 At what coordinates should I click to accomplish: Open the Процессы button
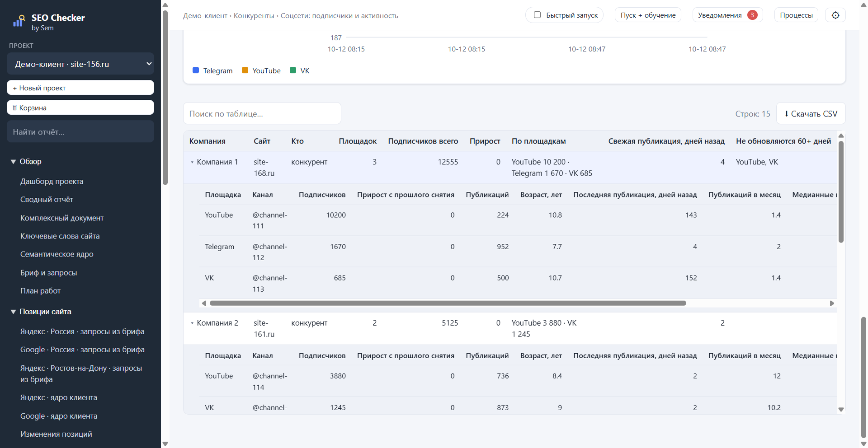pyautogui.click(x=796, y=15)
